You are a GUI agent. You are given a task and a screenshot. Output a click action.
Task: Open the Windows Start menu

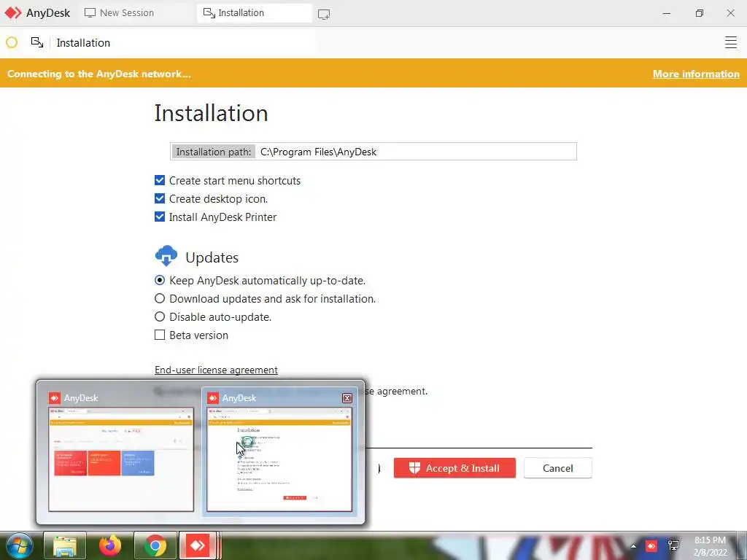18,545
